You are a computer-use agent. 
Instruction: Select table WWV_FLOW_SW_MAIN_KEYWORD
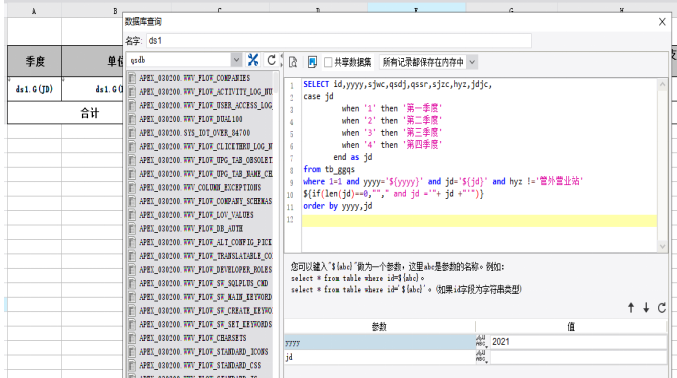(206, 297)
